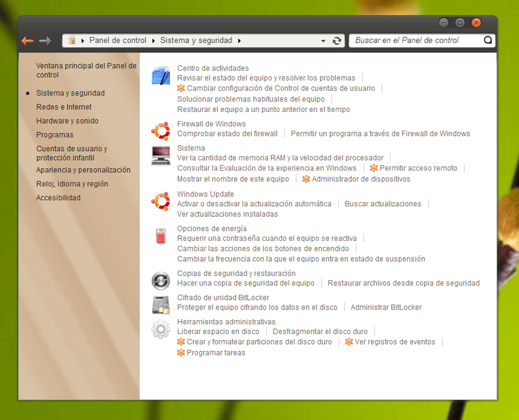This screenshot has width=519, height=420.
Task: Click shield icon beside Programar tareas
Action: pos(181,352)
